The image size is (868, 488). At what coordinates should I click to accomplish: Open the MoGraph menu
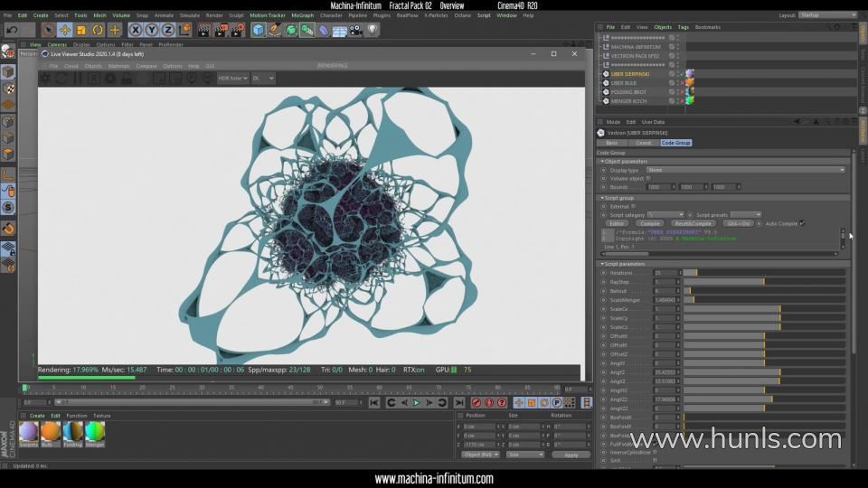[x=302, y=15]
